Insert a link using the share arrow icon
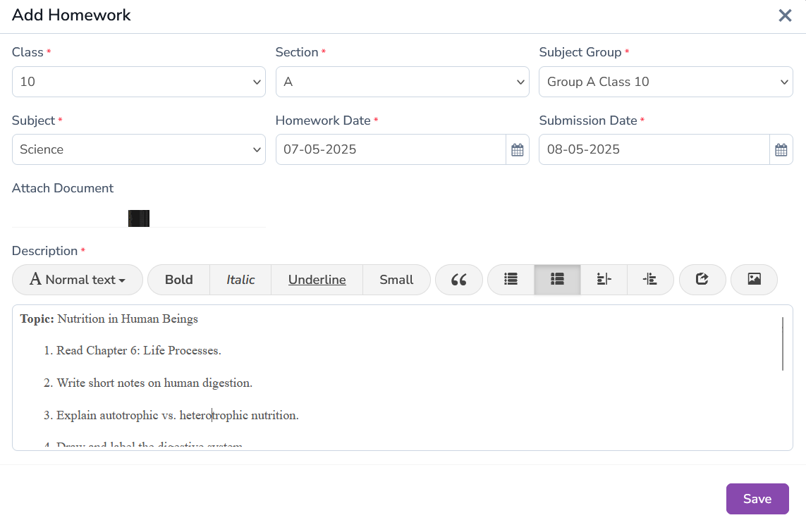The image size is (806, 532). click(x=702, y=280)
